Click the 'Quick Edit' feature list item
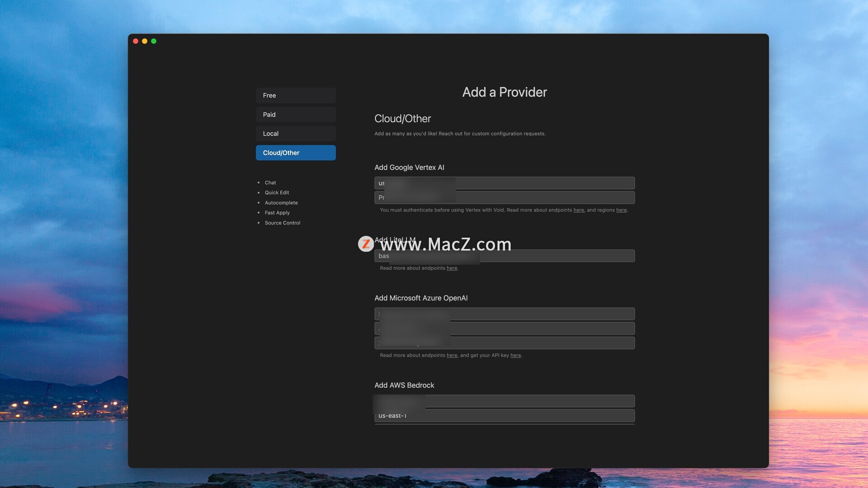This screenshot has height=488, width=868. 277,192
